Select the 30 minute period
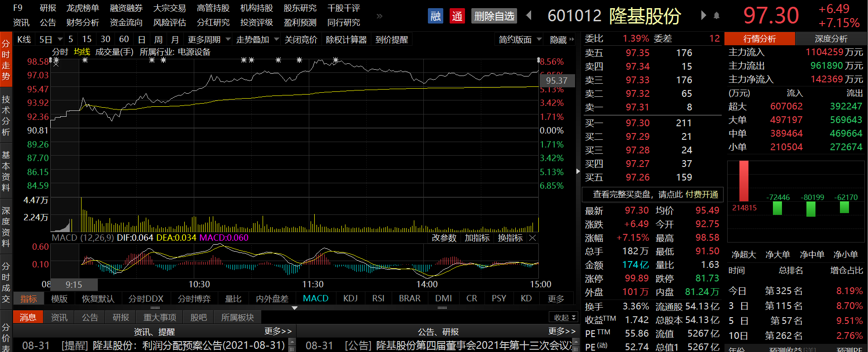This screenshot has width=868, height=352. pyautogui.click(x=106, y=39)
